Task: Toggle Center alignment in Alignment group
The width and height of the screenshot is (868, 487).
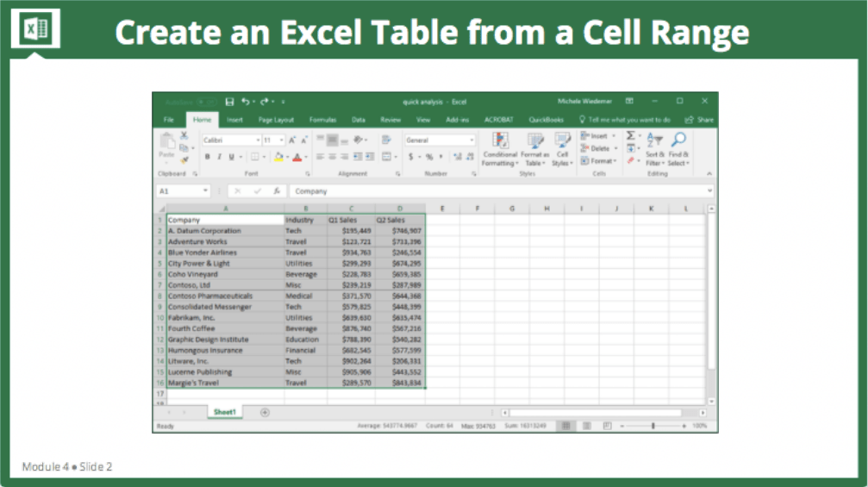Action: (x=332, y=157)
